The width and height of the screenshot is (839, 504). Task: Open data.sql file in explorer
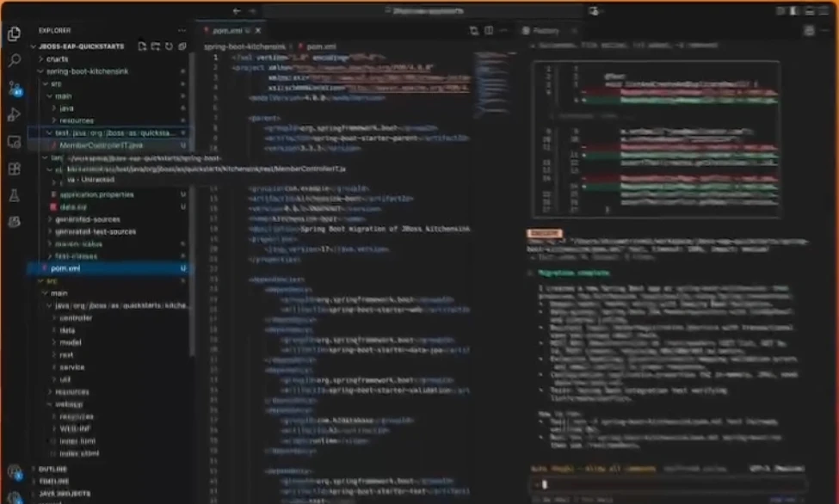(73, 207)
